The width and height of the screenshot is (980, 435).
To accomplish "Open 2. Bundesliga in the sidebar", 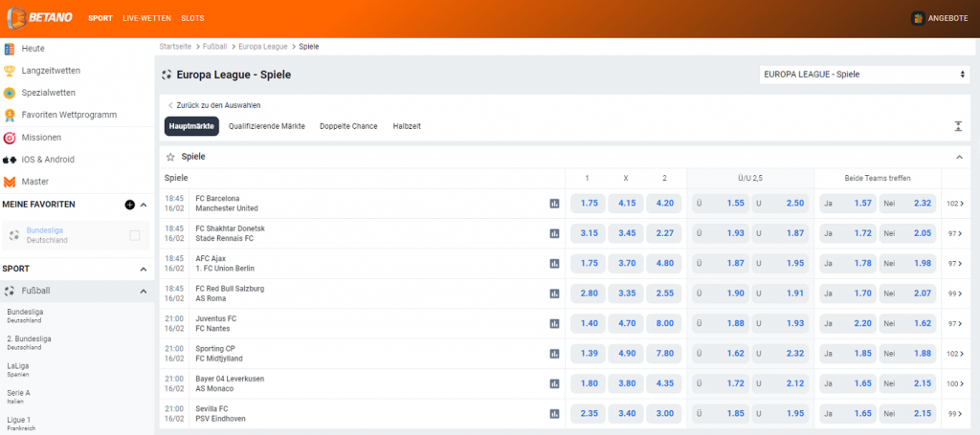I will [x=30, y=342].
